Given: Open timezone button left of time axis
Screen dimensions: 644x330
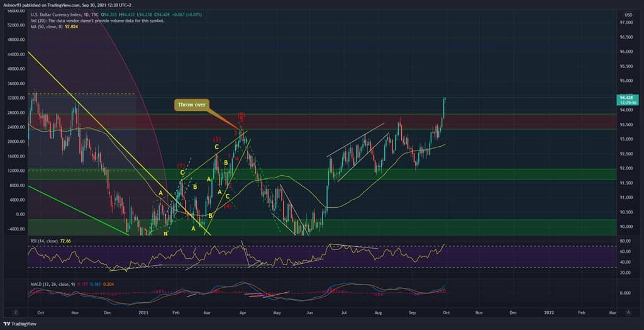Looking at the screenshot, I should 15,313.
